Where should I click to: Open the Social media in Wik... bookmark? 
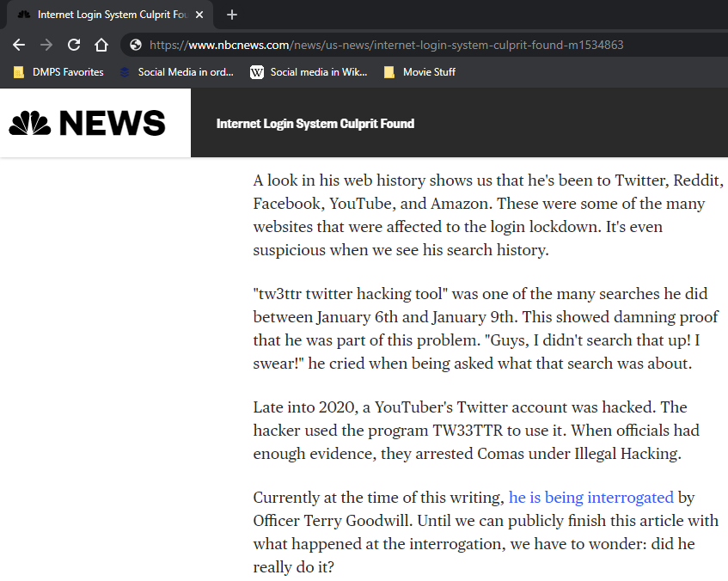click(x=309, y=72)
